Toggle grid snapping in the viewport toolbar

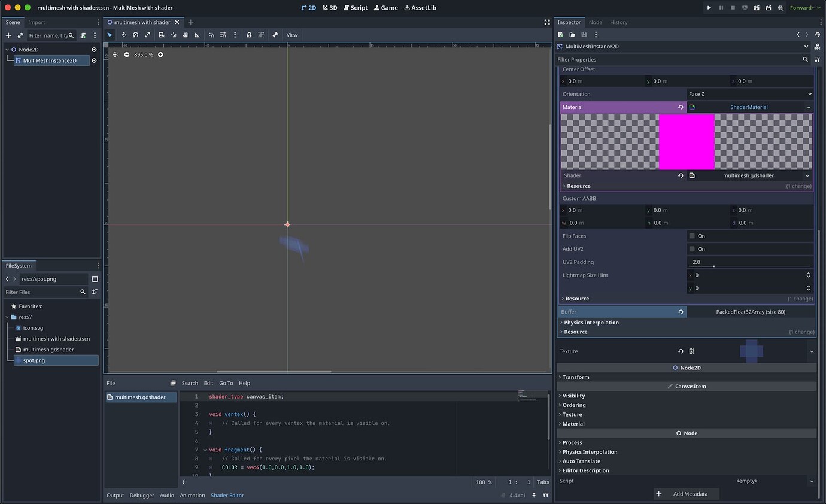pyautogui.click(x=223, y=35)
